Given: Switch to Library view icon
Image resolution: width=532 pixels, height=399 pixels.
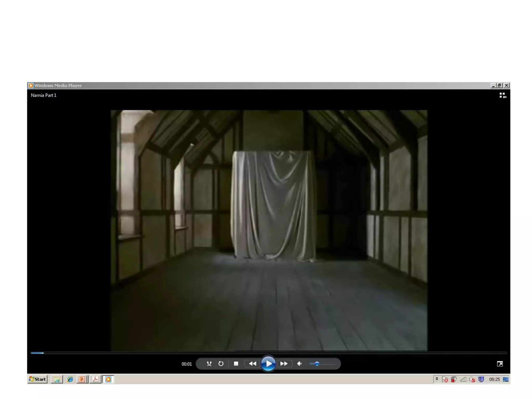Looking at the screenshot, I should 503,96.
